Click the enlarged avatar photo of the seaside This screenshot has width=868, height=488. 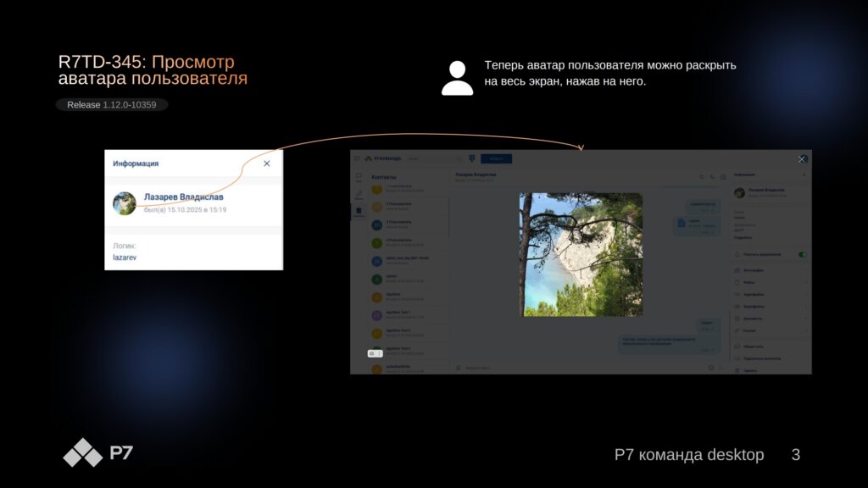pos(581,254)
